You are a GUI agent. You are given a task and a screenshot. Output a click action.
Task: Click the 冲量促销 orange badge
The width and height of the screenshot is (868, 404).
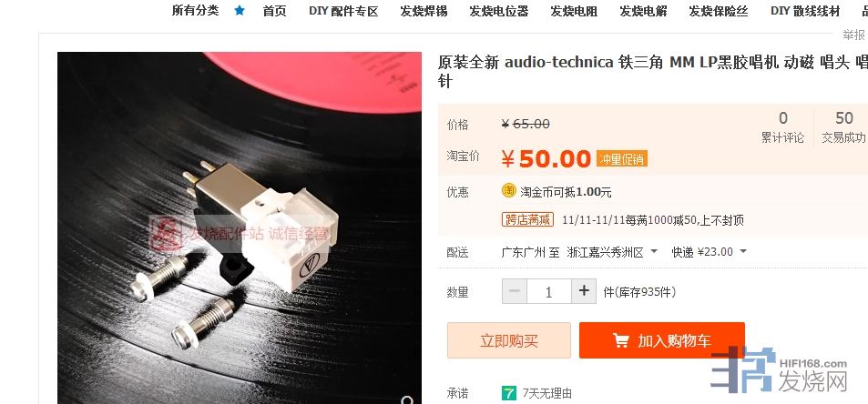tap(622, 159)
